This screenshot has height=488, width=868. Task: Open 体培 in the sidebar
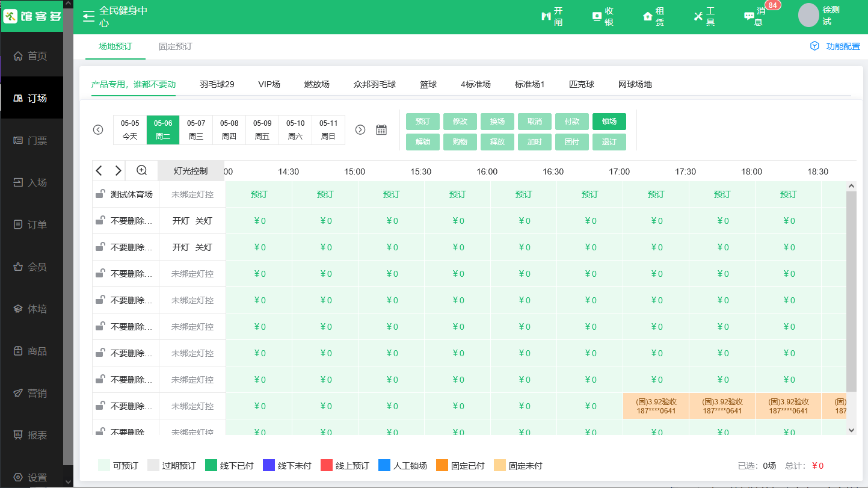(x=31, y=309)
